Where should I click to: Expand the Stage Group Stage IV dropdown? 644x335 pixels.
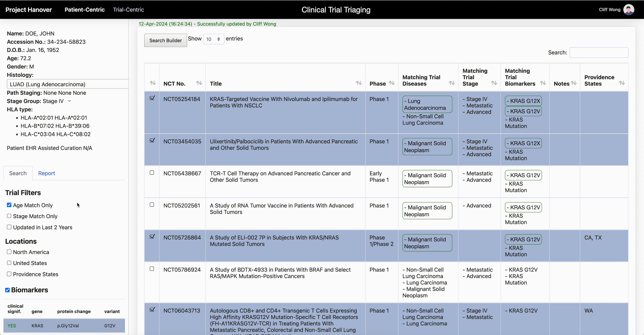click(x=69, y=101)
